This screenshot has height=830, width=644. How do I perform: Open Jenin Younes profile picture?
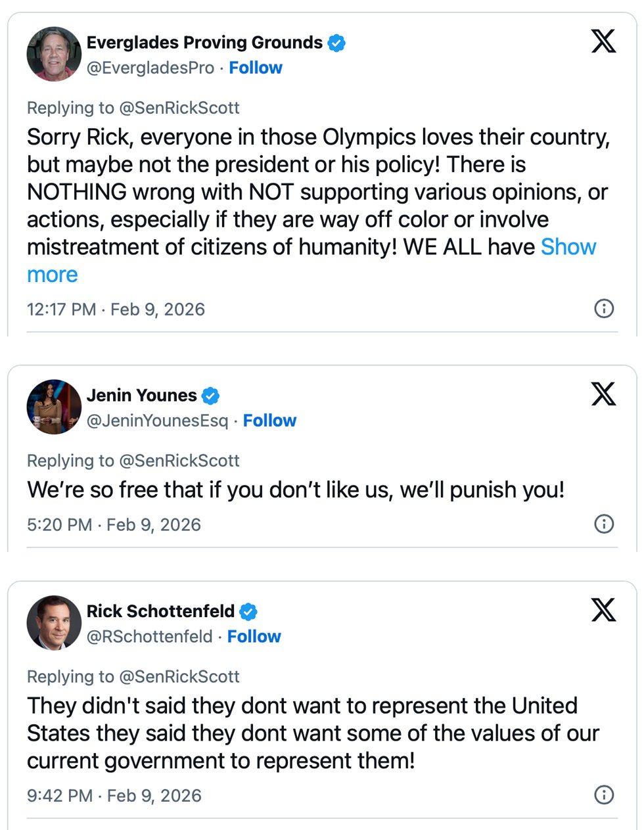[x=54, y=407]
